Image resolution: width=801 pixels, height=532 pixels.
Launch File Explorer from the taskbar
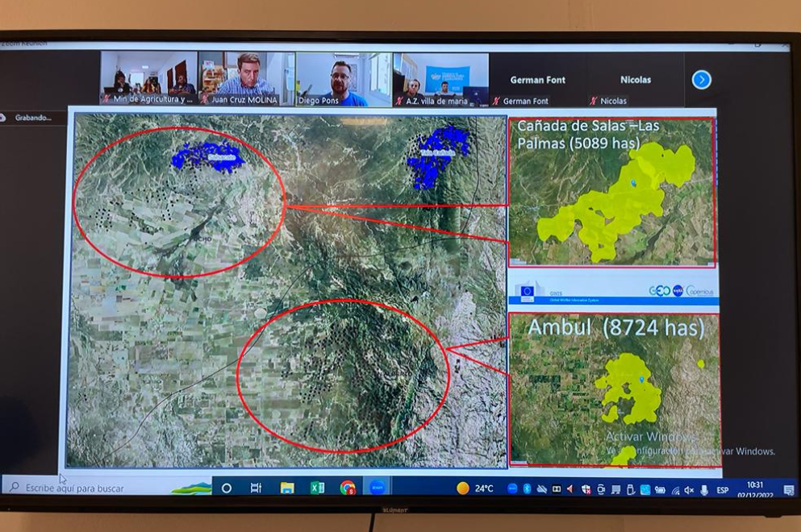(287, 488)
